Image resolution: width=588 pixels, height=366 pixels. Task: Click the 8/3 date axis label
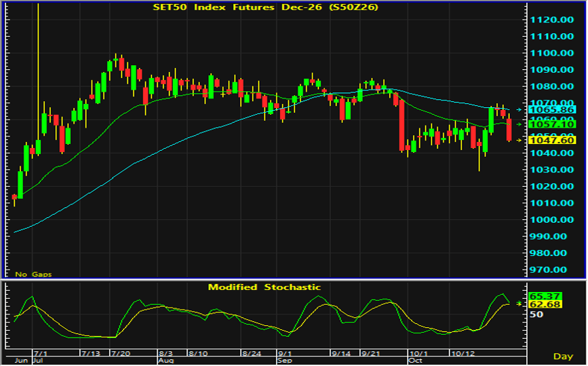(165, 354)
